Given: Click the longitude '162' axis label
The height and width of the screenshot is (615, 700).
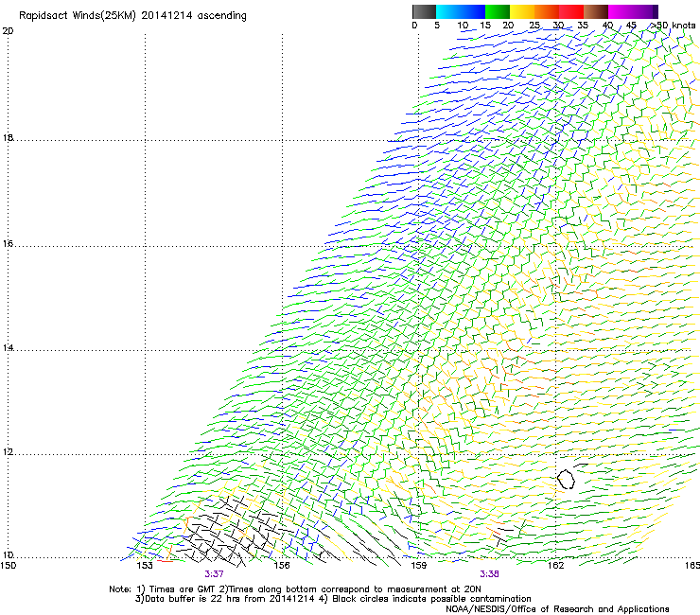Looking at the screenshot, I should click(555, 566).
